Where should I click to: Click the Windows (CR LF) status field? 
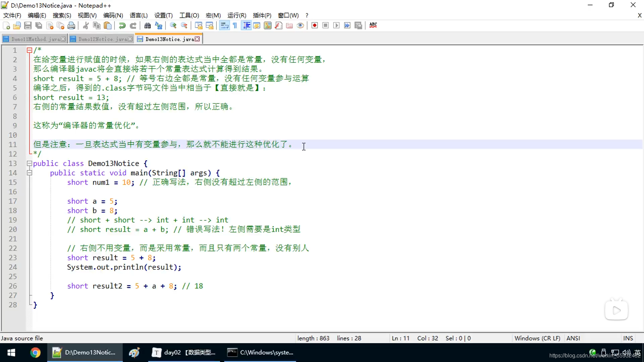(537, 338)
